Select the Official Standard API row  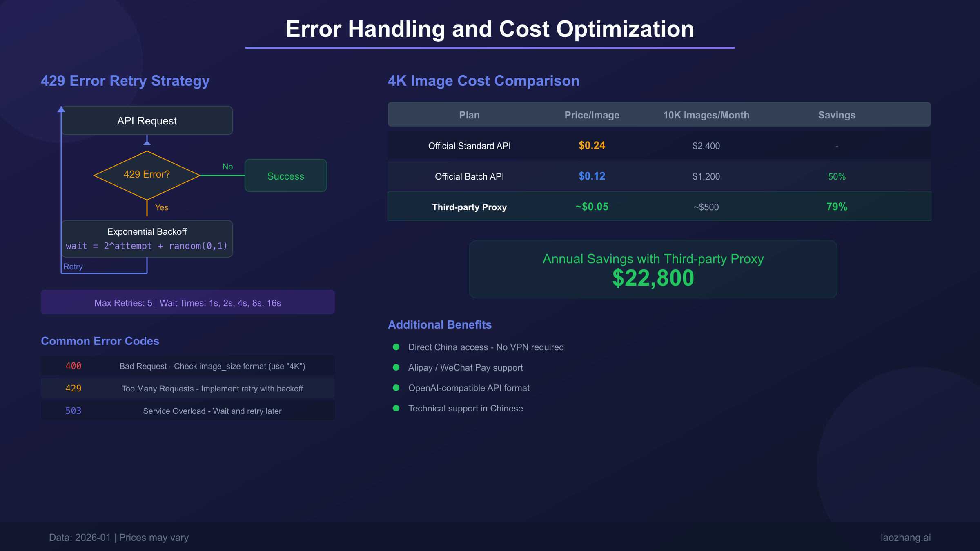[x=470, y=146]
